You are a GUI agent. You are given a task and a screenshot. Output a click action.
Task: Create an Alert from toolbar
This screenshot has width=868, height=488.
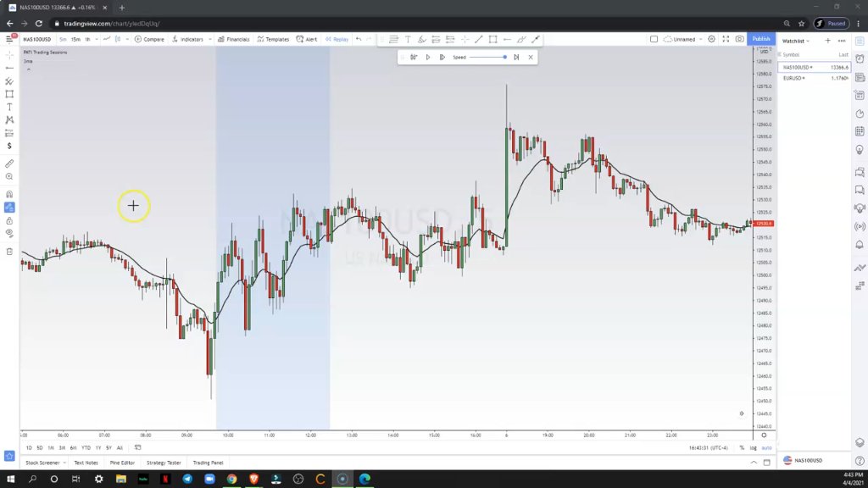(307, 39)
